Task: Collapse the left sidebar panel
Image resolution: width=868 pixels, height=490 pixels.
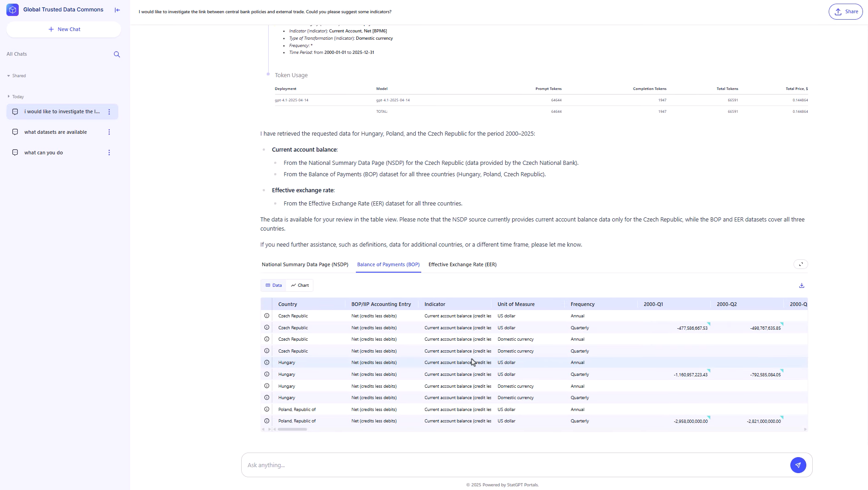Action: (x=117, y=10)
